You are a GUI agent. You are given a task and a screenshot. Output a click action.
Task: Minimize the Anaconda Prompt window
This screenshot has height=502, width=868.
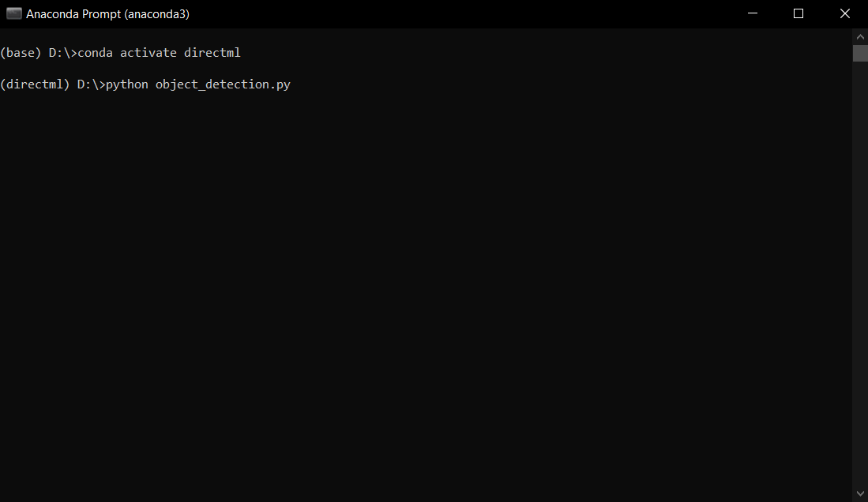(753, 14)
